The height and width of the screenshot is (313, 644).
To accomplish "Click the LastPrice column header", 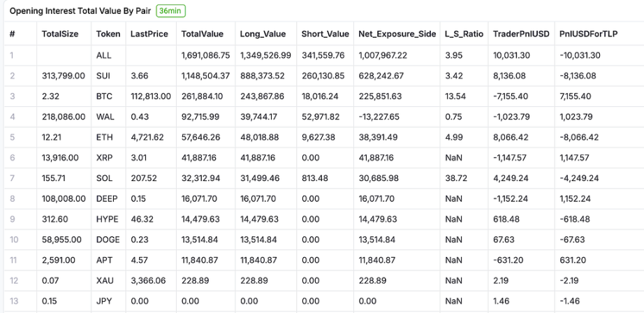I will (x=149, y=34).
